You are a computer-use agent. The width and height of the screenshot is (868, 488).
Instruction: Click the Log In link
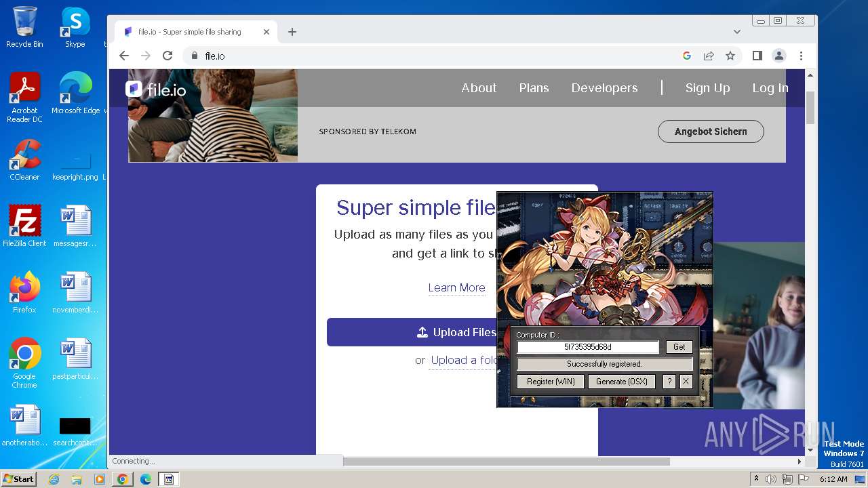tap(770, 88)
